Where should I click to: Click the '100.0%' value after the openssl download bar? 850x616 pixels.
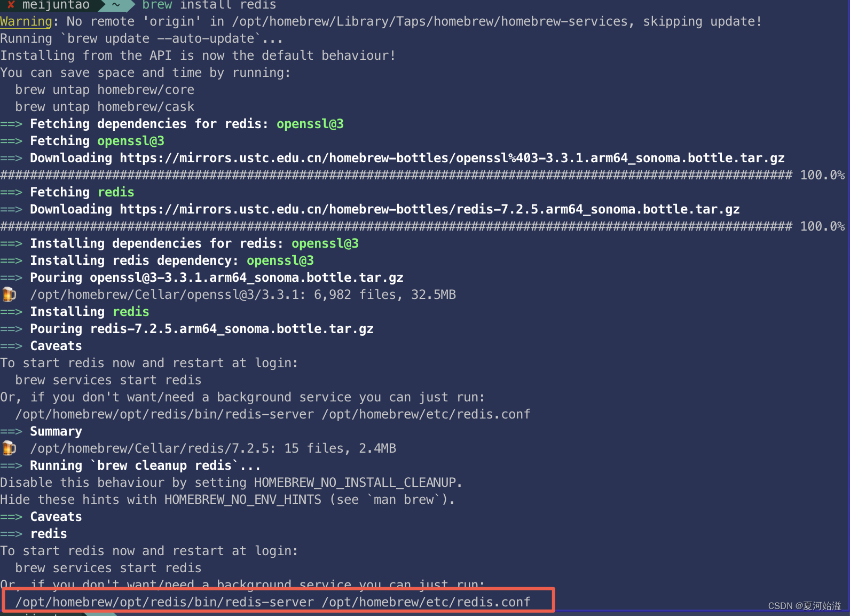(822, 175)
